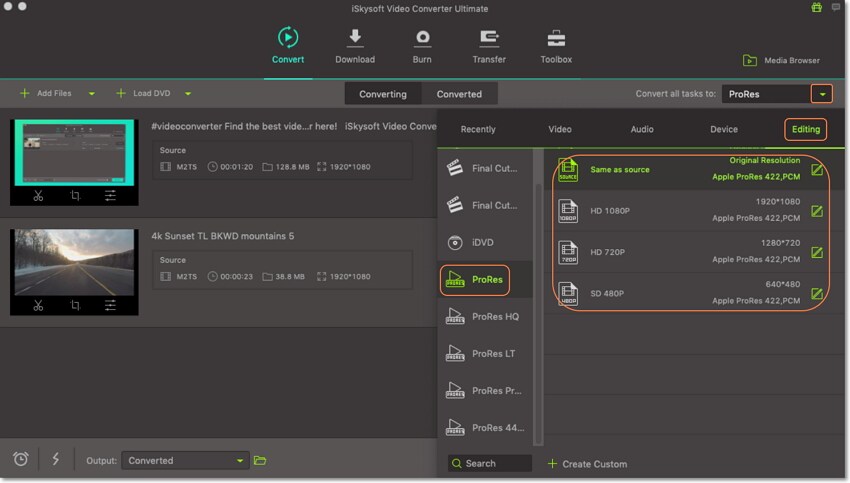Select the Video format tab
Image resolution: width=850 pixels, height=483 pixels.
pyautogui.click(x=559, y=129)
